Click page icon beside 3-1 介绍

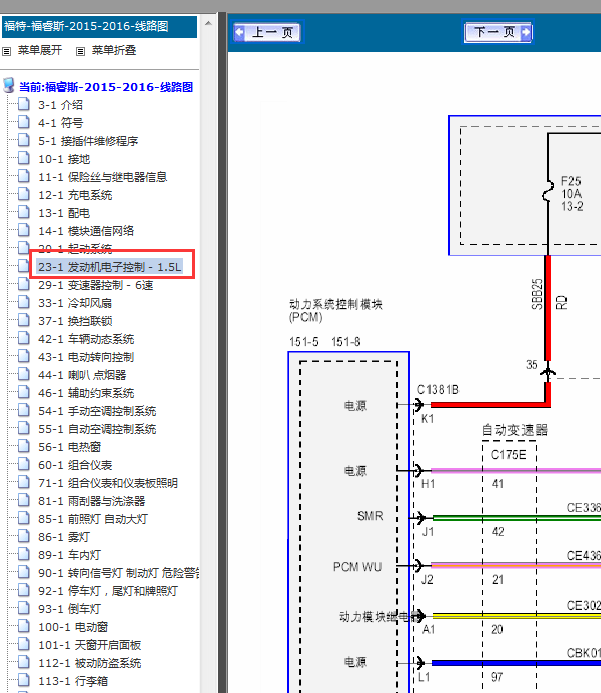24,104
